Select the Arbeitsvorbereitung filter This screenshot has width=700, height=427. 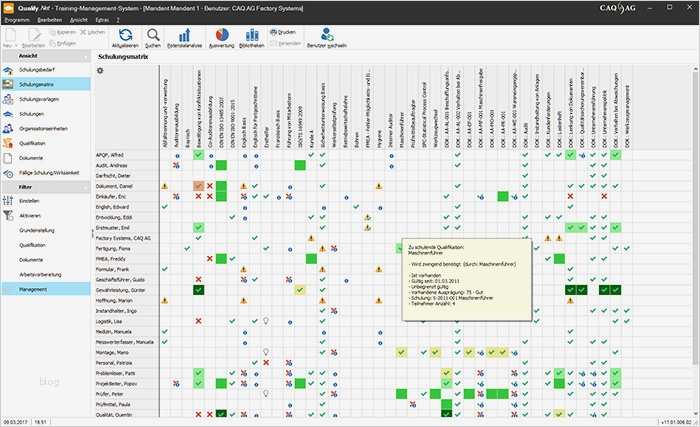tap(46, 275)
